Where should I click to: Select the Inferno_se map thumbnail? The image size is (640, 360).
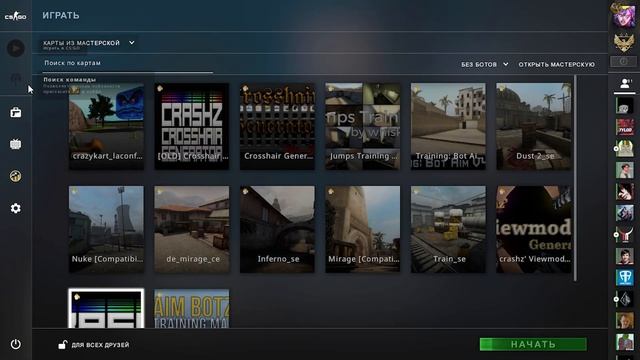pos(278,229)
